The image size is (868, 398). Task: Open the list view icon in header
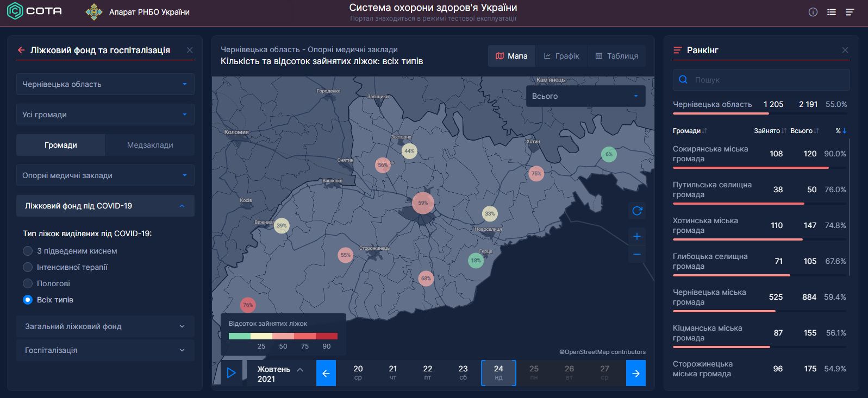(x=832, y=12)
